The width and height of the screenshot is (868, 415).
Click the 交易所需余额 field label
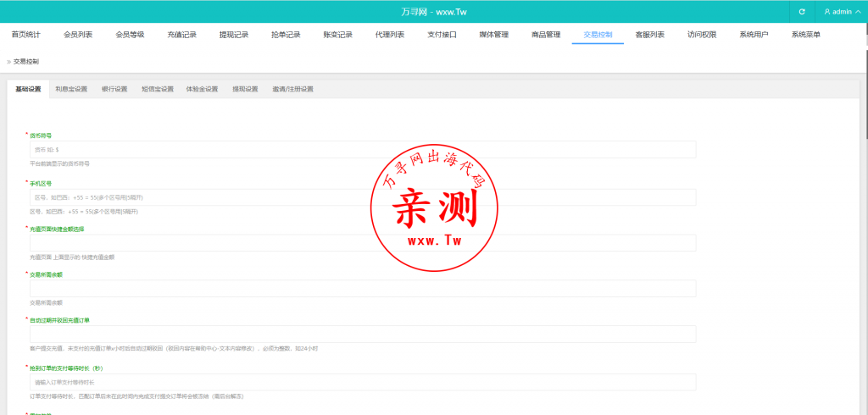46,274
